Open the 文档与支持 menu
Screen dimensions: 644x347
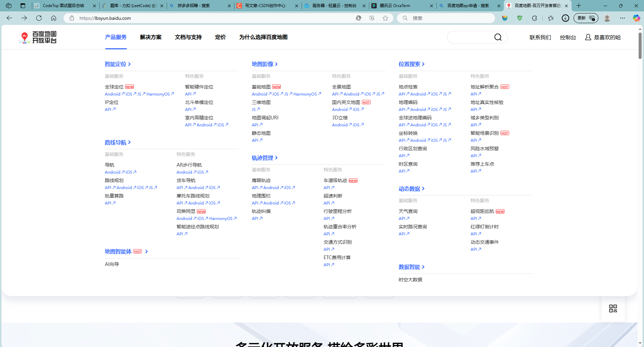[188, 37]
